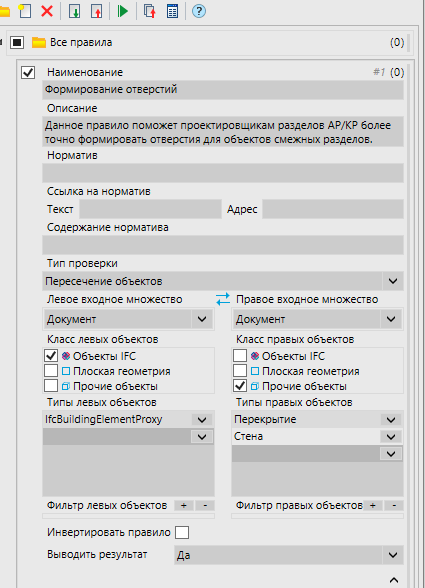The height and width of the screenshot is (588, 425).
Task: Uncheck right 'Прочие объекты' checkbox
Action: tap(240, 386)
